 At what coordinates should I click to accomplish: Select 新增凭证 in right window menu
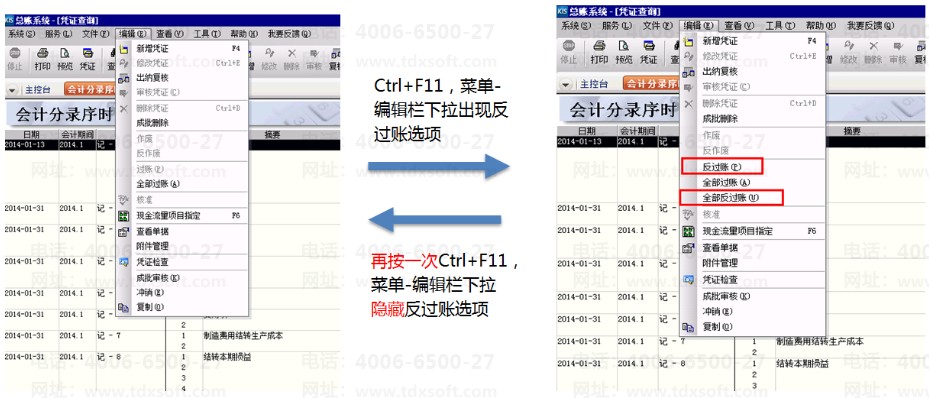click(720, 41)
